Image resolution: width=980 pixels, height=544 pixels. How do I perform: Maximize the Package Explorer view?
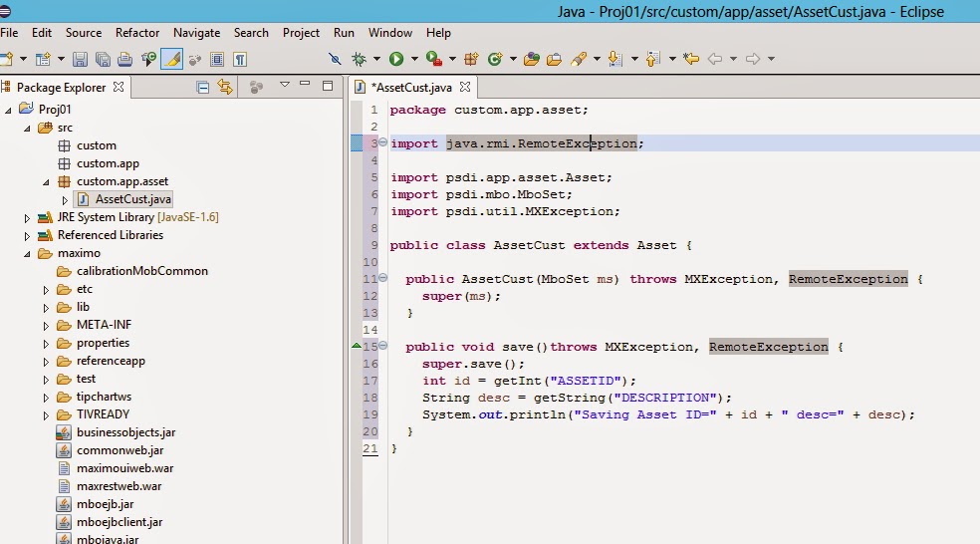[328, 86]
